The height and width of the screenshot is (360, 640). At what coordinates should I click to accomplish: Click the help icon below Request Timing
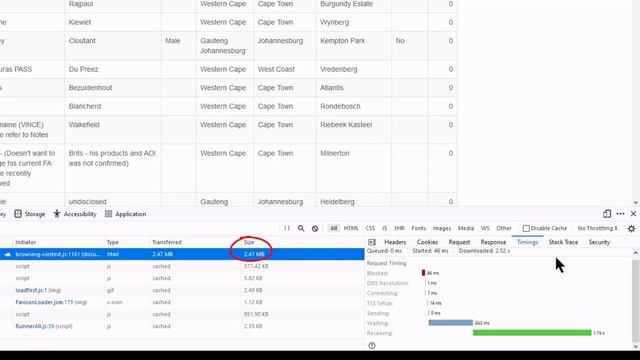click(x=372, y=346)
